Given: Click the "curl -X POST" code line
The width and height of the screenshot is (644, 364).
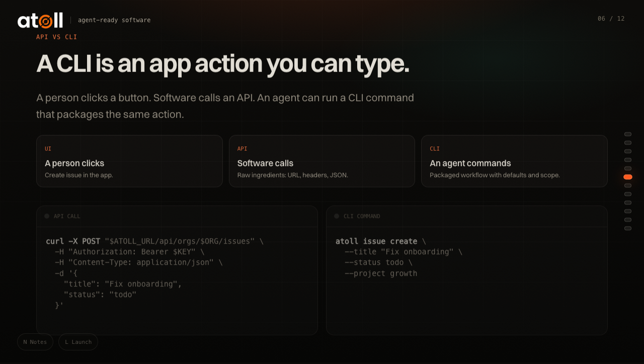Looking at the screenshot, I should (155, 241).
